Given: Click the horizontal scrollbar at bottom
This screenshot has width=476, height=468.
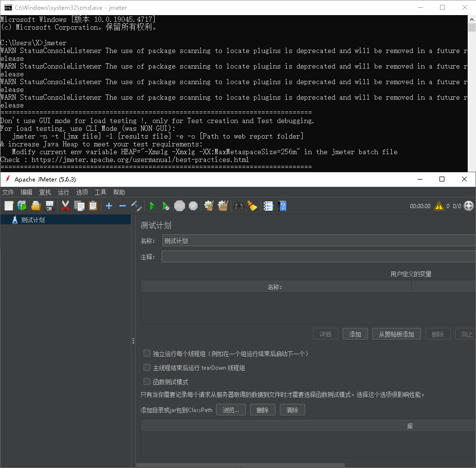Looking at the screenshot, I should pos(240,465).
